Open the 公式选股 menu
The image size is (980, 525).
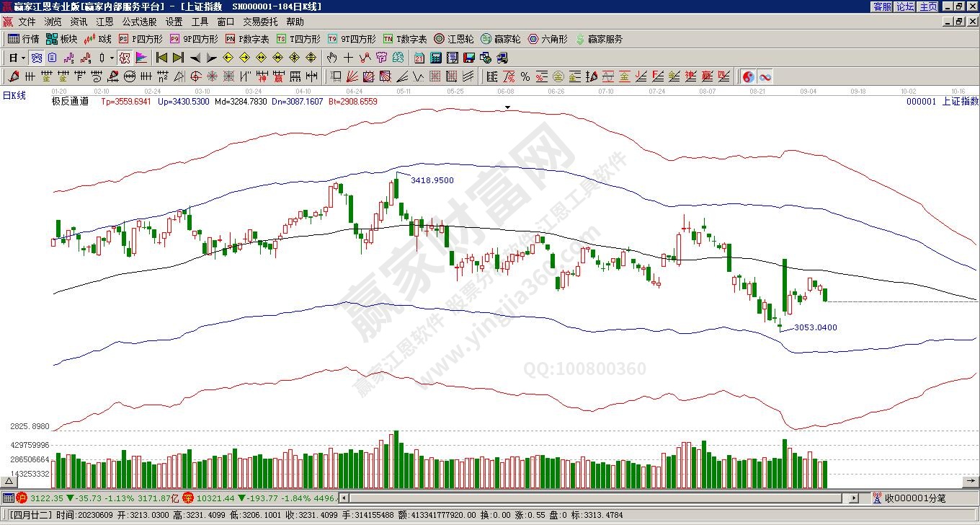(x=139, y=22)
